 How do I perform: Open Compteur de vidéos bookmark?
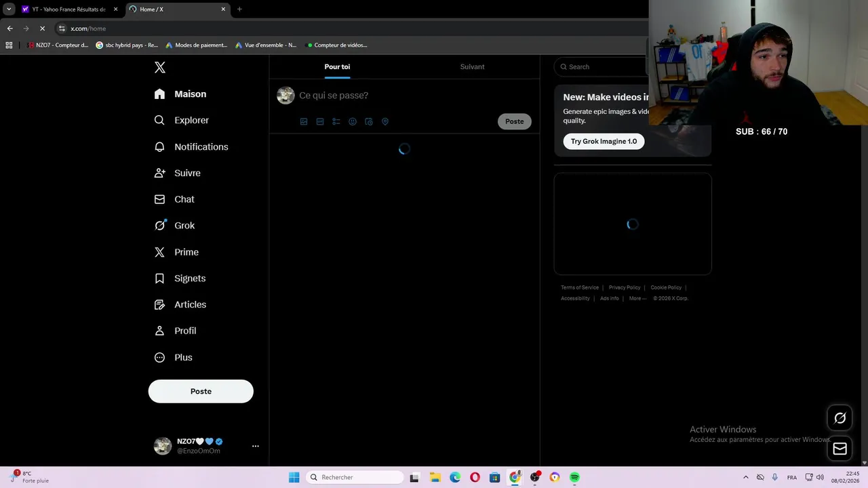pyautogui.click(x=337, y=45)
